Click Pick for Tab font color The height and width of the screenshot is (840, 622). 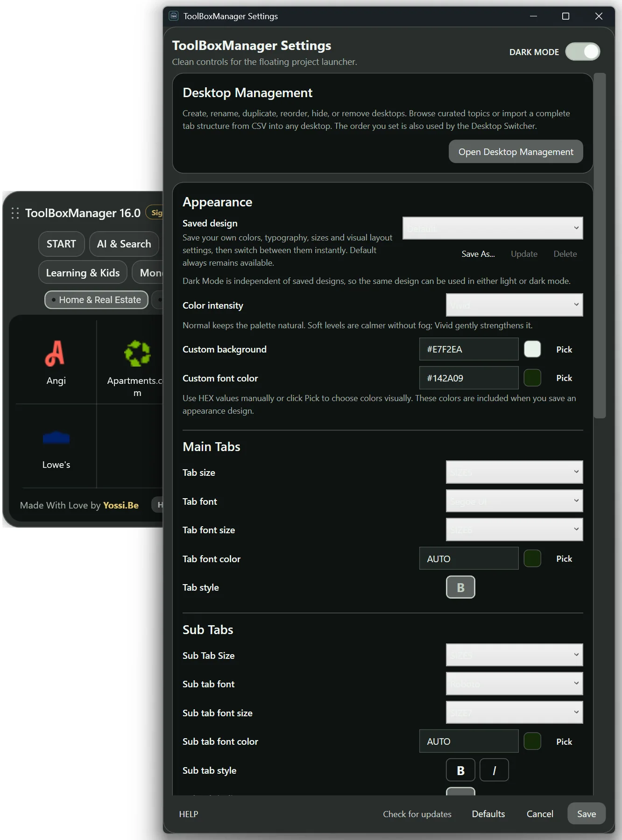tap(564, 558)
